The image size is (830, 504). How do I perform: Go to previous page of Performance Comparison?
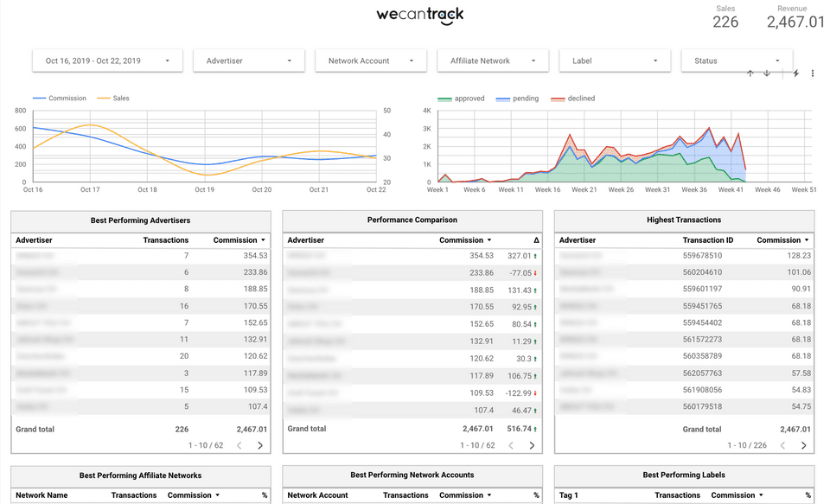pos(511,445)
